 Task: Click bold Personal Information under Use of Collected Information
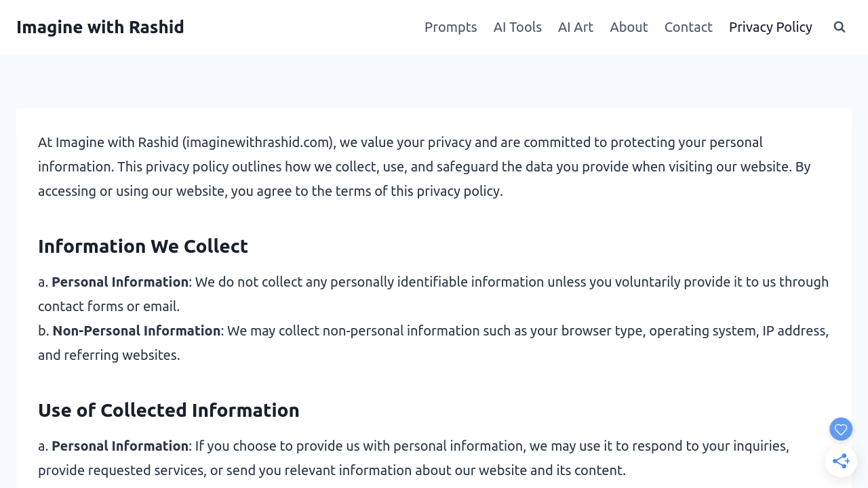pyautogui.click(x=120, y=446)
